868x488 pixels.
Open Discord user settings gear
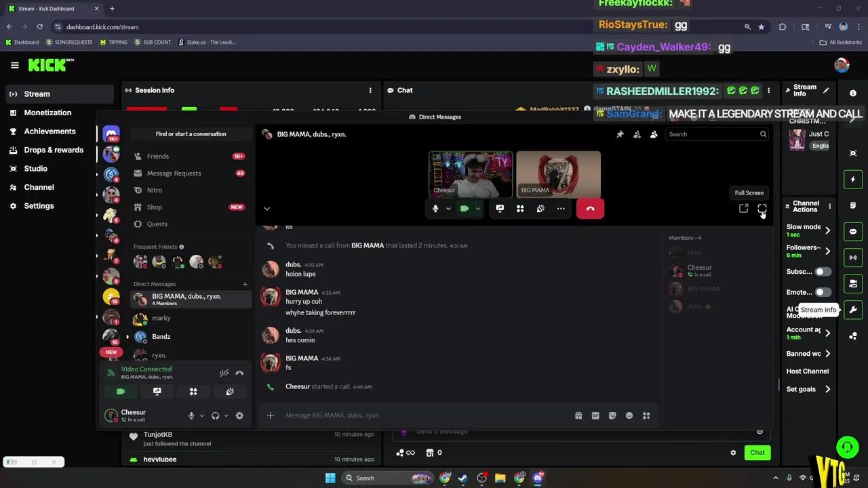coord(239,415)
